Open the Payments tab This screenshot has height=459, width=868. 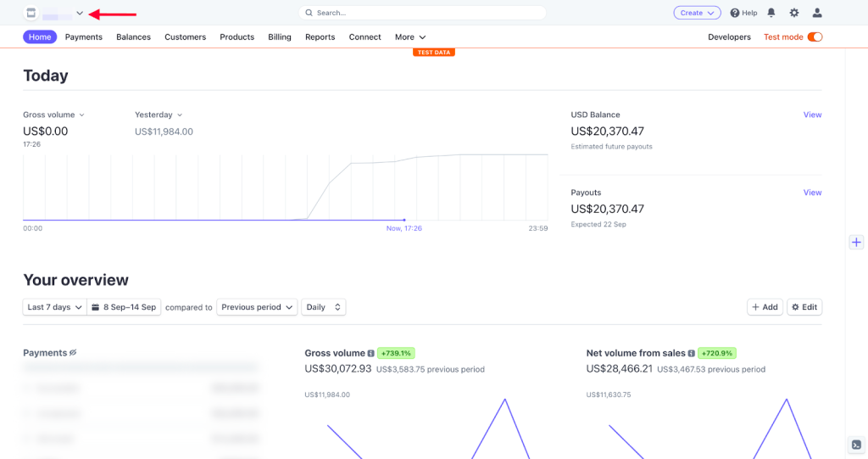[83, 37]
